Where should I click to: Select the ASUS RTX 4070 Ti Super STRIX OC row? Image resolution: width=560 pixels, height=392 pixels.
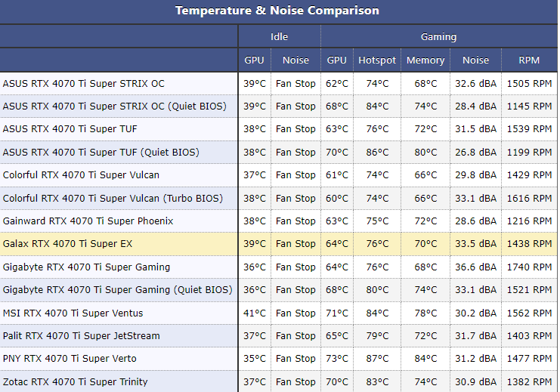pos(83,83)
